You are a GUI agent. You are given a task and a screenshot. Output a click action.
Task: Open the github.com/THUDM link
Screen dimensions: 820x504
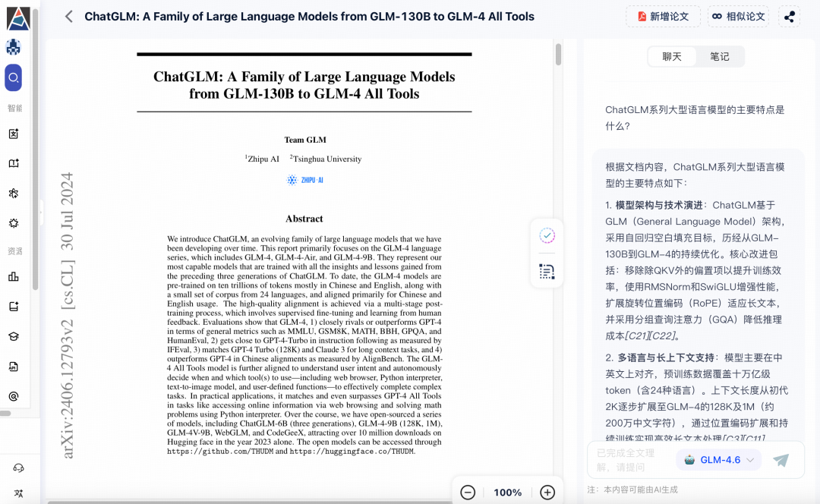coord(220,451)
